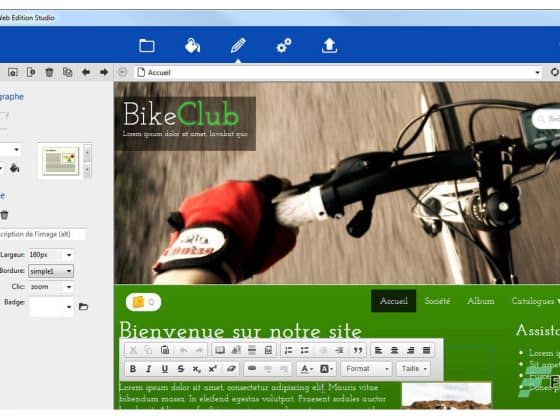
Task: Open the background color dropdown
Action: [326, 369]
